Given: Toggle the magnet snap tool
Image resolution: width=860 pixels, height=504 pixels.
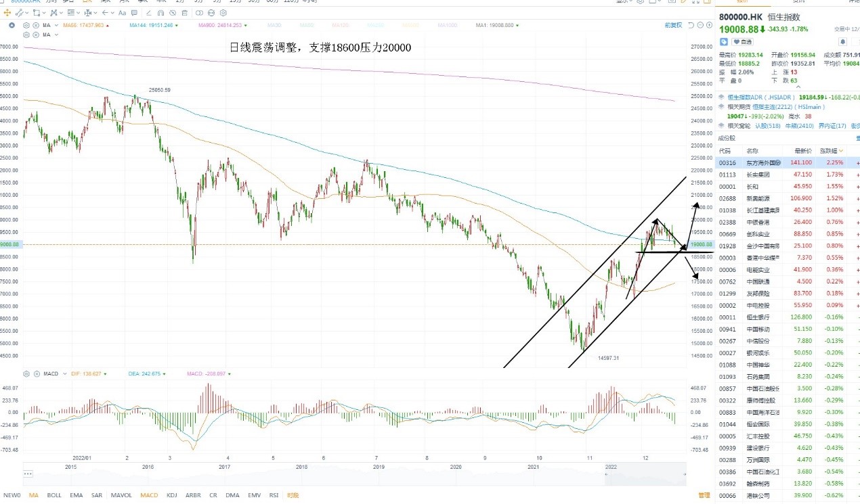Looking at the screenshot, I should click(x=160, y=13).
